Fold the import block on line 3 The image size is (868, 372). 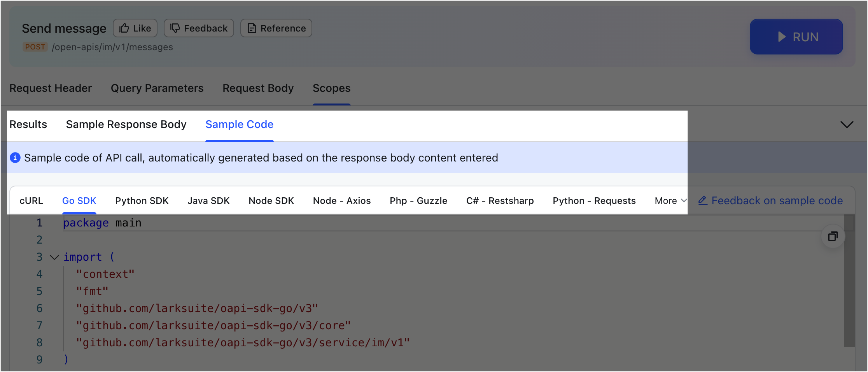[x=54, y=257]
